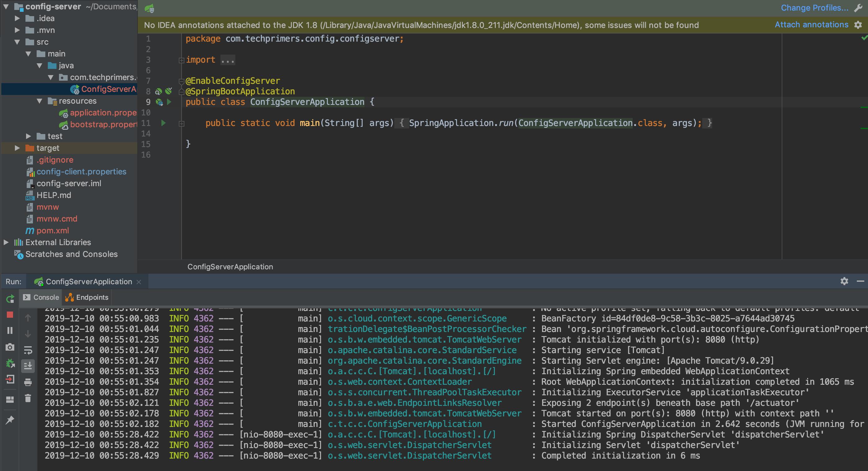Collapse the config-server project root
The width and height of the screenshot is (868, 471).
point(6,7)
